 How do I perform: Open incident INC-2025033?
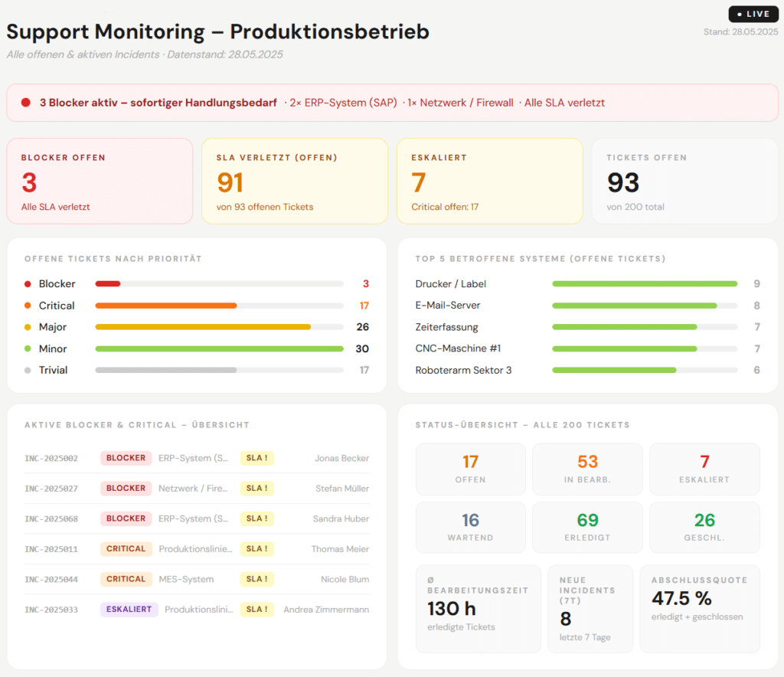(197, 610)
